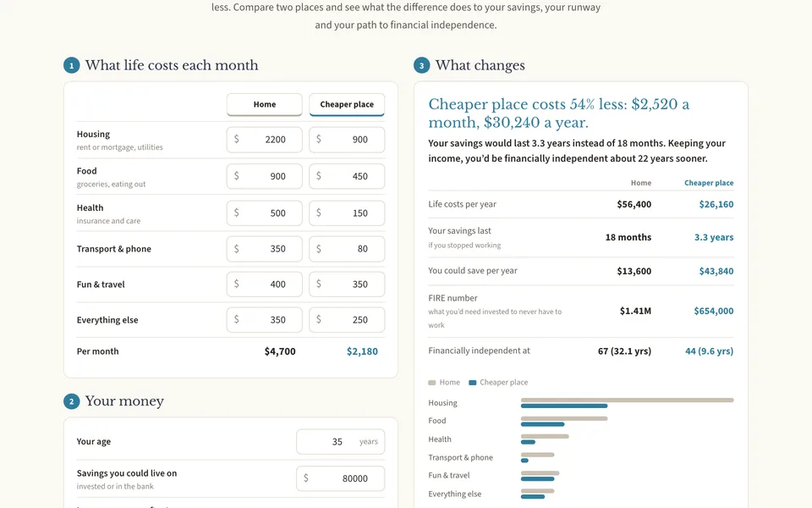Click Cheaper place life costs $26,160

(x=716, y=204)
